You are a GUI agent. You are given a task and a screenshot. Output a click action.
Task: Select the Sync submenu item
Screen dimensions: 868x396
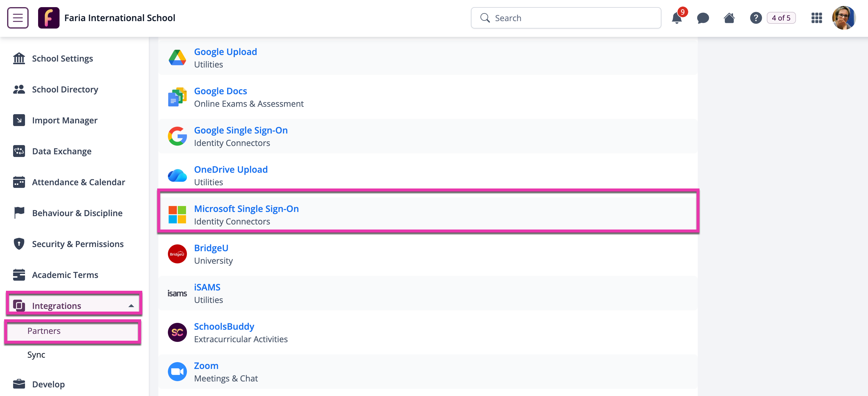tap(36, 355)
